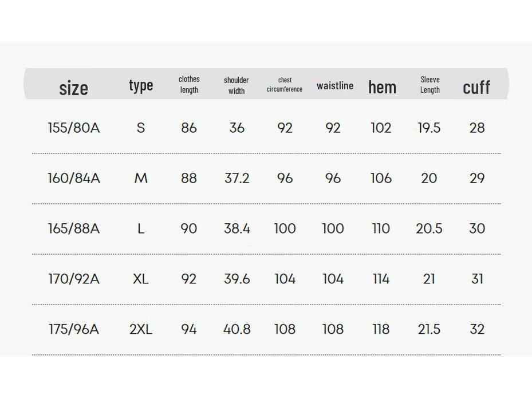
Task: Click the 155/80A size cell
Action: (74, 128)
